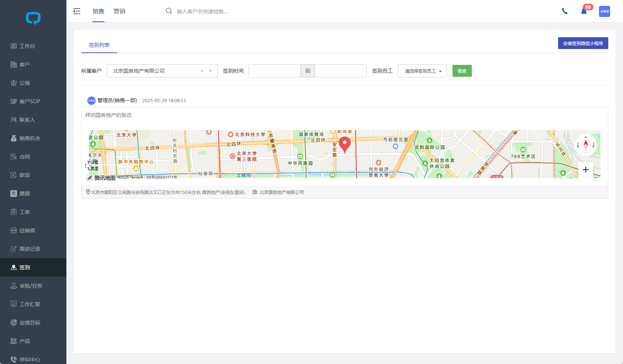Click the check-in end time field
The width and height of the screenshot is (623, 364).
[340, 71]
